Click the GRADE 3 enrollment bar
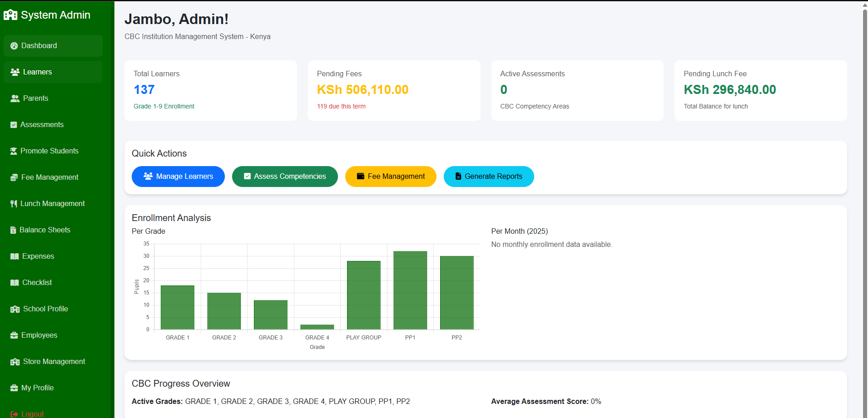 click(271, 315)
